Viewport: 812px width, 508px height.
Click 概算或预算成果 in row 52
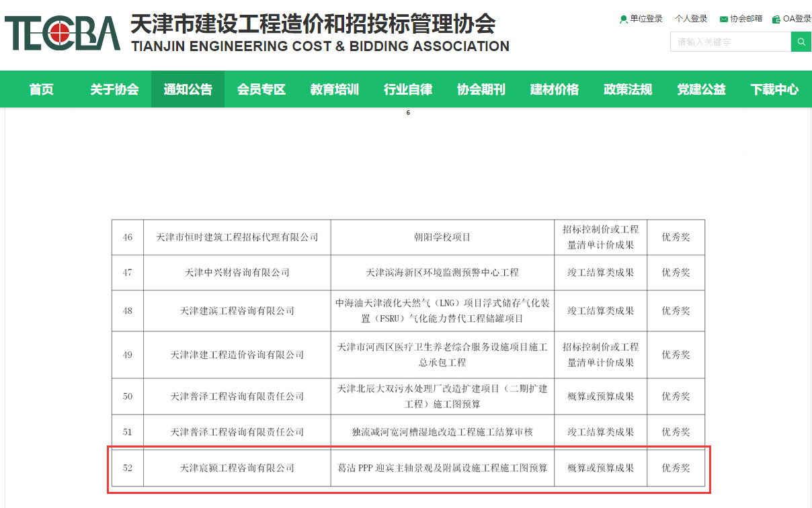click(601, 468)
